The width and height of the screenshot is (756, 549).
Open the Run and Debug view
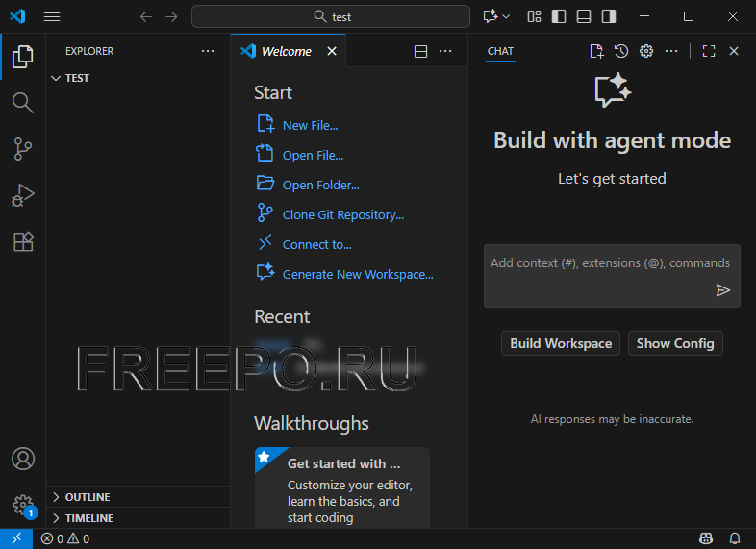23,195
